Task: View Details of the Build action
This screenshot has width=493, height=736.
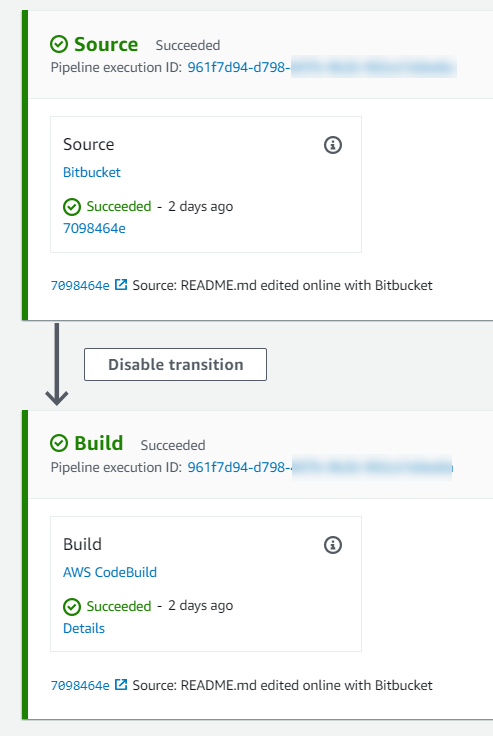Action: (x=84, y=628)
